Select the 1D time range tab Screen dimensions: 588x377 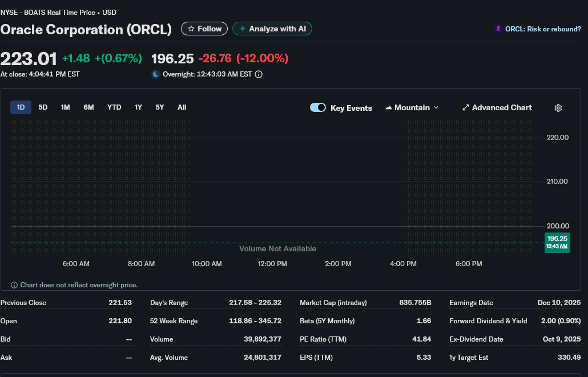(21, 107)
